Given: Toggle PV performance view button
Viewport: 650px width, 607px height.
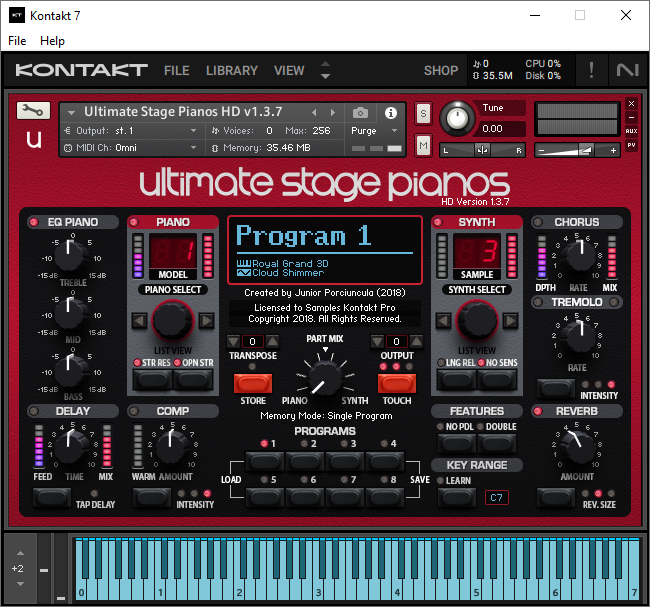Looking at the screenshot, I should click(x=631, y=145).
